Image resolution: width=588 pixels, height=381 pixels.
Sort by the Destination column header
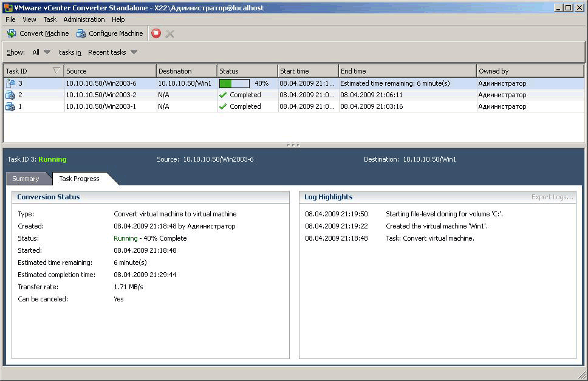pyautogui.click(x=186, y=71)
